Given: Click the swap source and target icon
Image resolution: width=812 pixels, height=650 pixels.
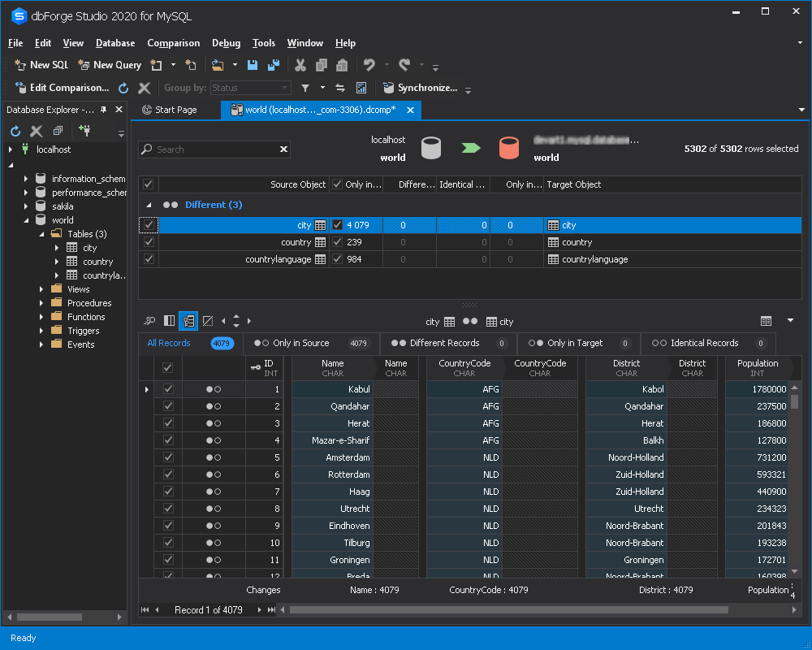Looking at the screenshot, I should (340, 88).
